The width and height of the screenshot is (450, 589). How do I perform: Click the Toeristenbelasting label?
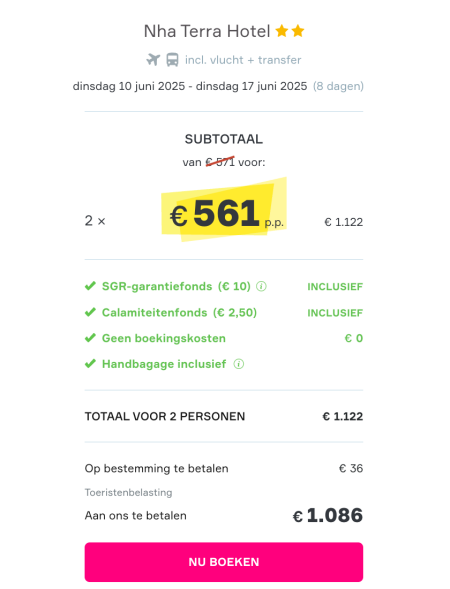pos(128,492)
